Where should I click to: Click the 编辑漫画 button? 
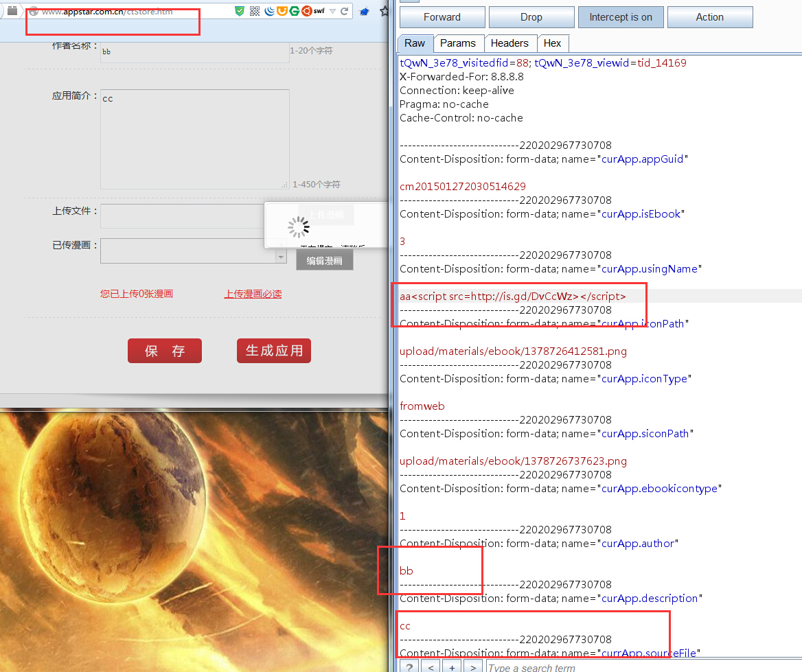(324, 261)
